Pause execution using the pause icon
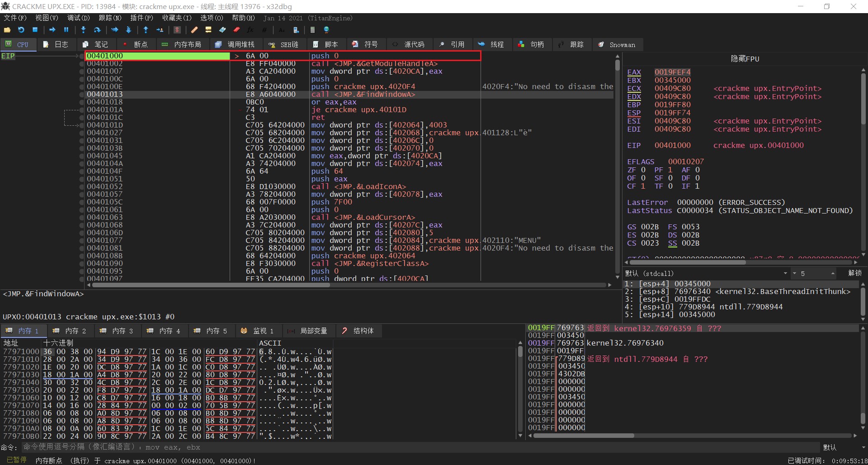Screen dimensions: 868x465 click(66, 30)
